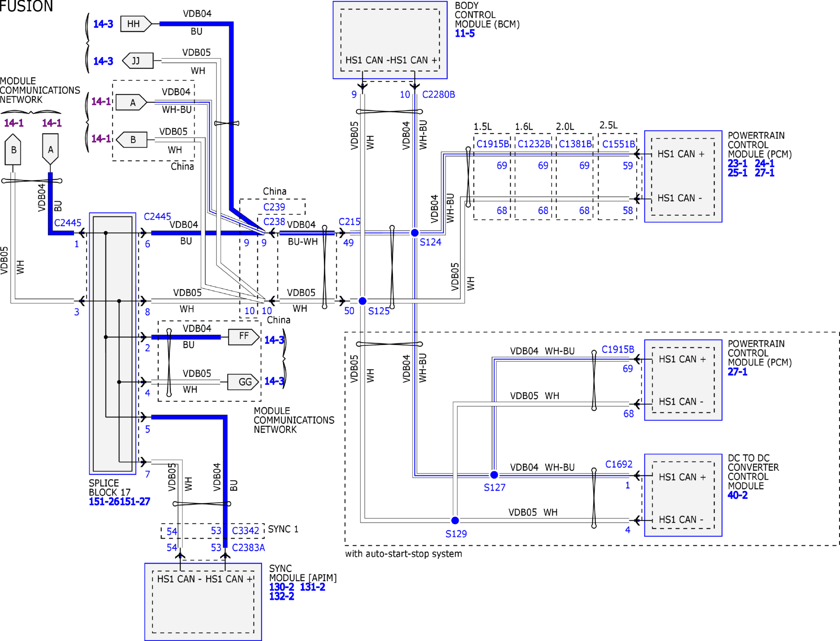The width and height of the screenshot is (840, 641).
Task: Open page reference 25-1 for the PCM
Action: pos(737,173)
